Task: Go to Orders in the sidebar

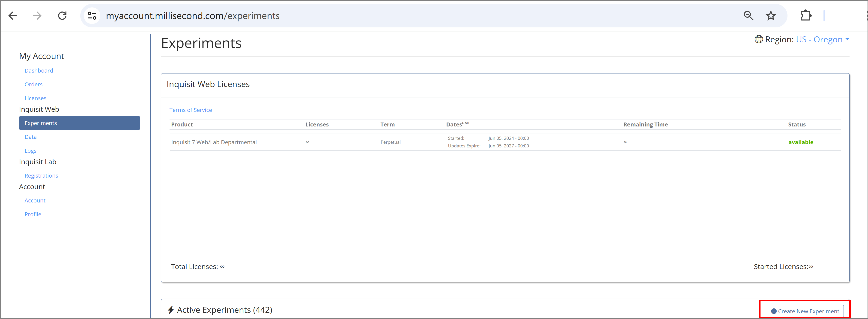Action: [33, 85]
